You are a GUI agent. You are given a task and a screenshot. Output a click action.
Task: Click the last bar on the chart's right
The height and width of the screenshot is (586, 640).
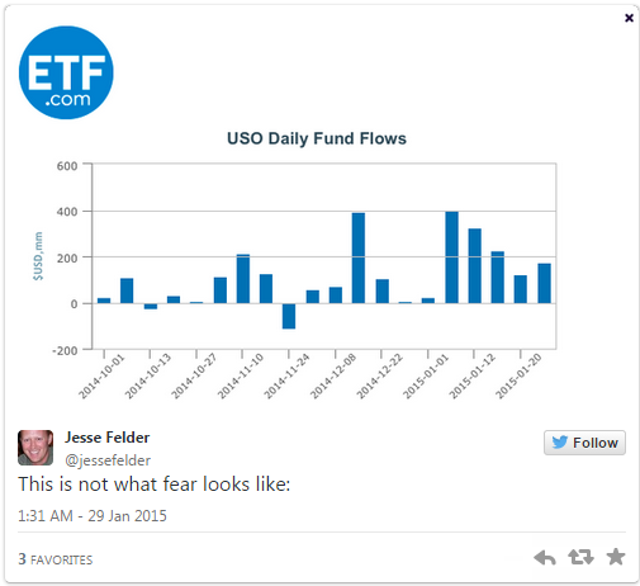coord(544,283)
